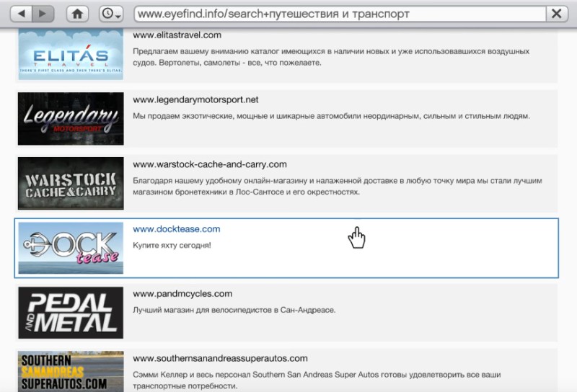Visit www.pandmcycles.com link
This screenshot has height=392, width=577.
point(182,294)
